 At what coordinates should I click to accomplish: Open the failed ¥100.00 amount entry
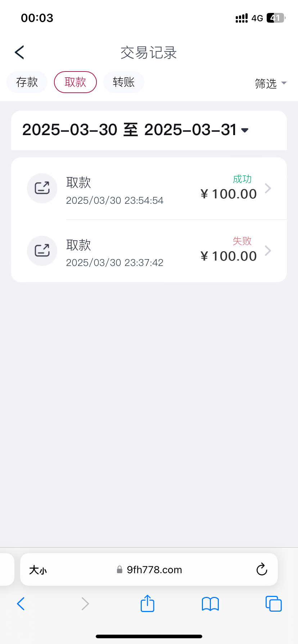[229, 256]
